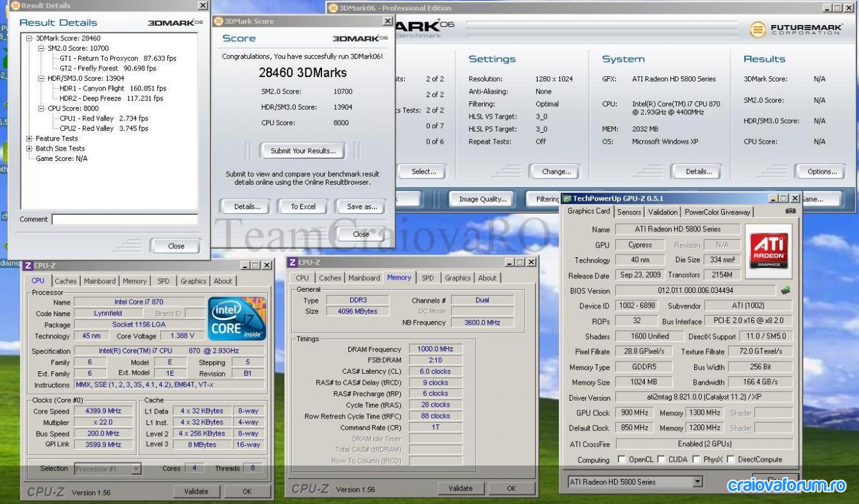Click Details... under System in 3DMark06
Viewport: 859px width, 504px height.
[699, 171]
